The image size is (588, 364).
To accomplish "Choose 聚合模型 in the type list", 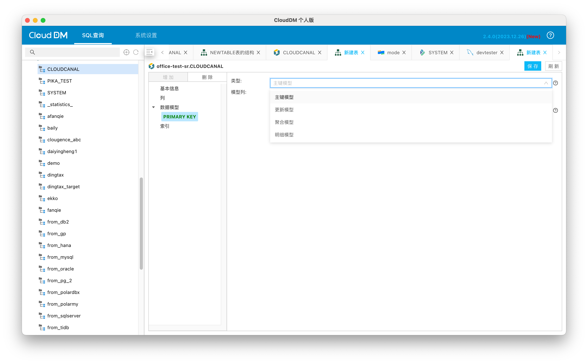I will pos(284,122).
